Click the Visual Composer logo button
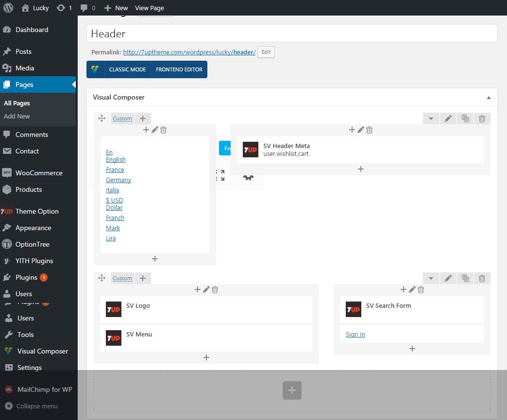507x420 pixels. click(95, 69)
